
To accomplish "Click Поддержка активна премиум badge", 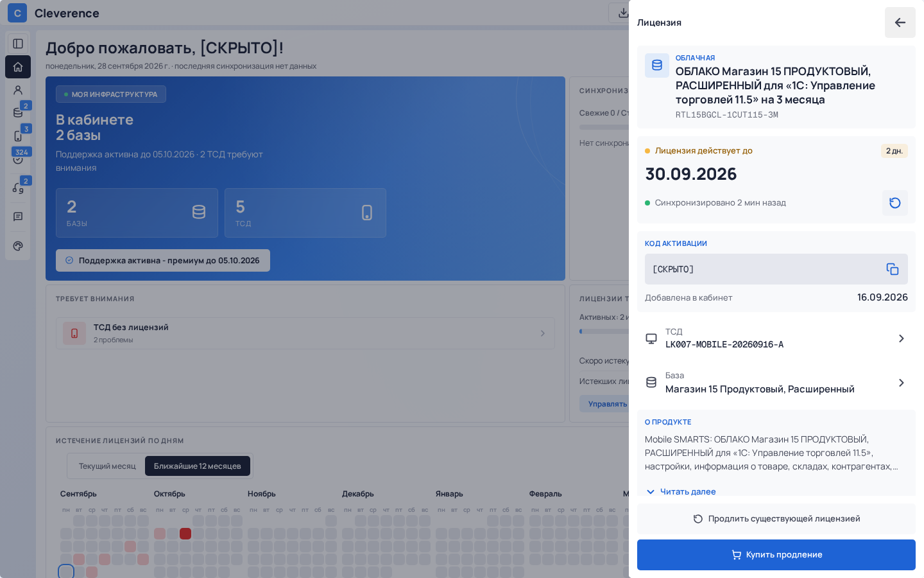I will click(163, 261).
